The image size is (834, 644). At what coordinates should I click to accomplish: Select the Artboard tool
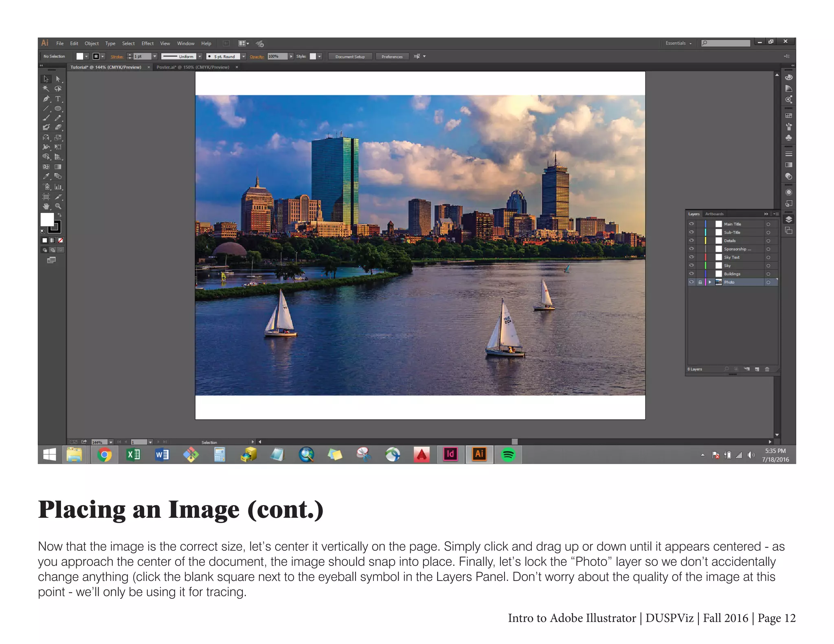click(x=46, y=197)
